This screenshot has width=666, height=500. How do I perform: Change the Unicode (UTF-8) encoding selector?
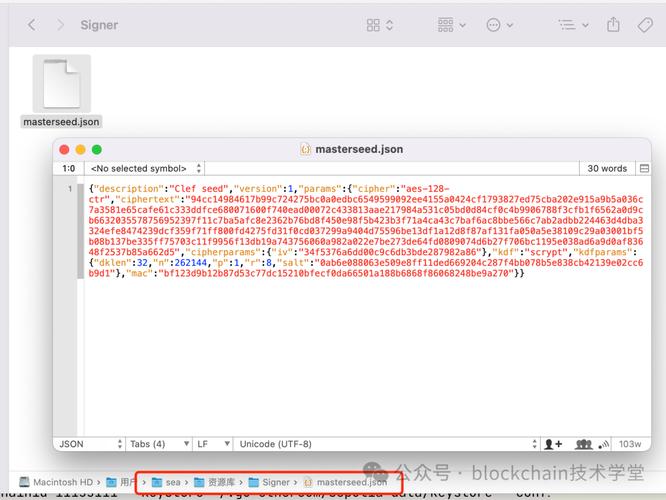click(388, 444)
